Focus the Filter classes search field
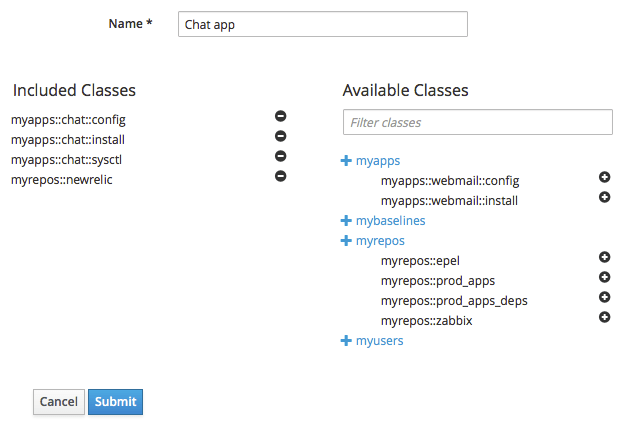 click(x=477, y=122)
